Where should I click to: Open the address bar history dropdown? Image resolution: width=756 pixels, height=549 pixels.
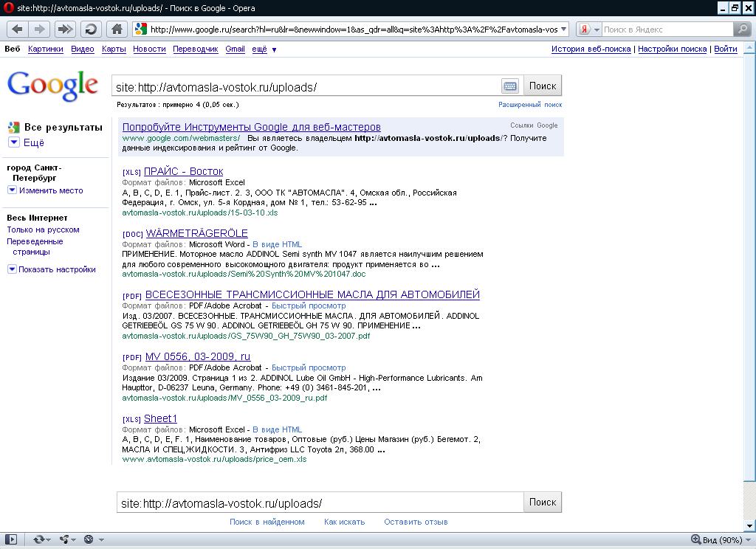(563, 30)
